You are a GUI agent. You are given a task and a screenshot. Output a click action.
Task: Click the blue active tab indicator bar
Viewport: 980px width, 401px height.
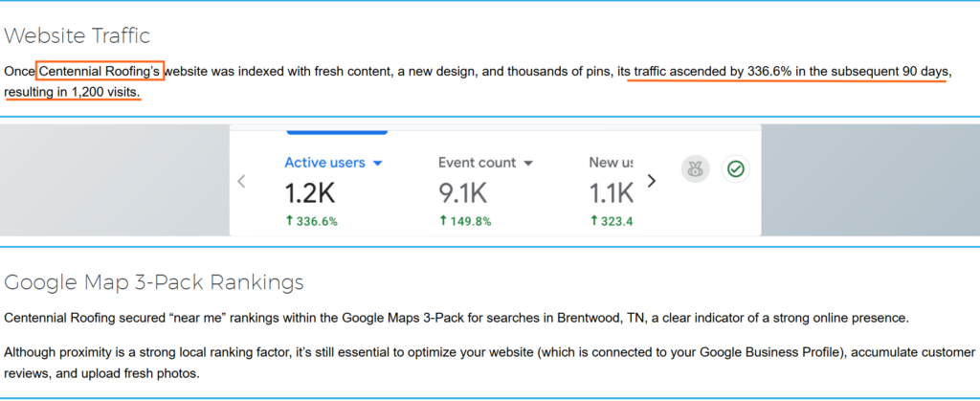337,130
